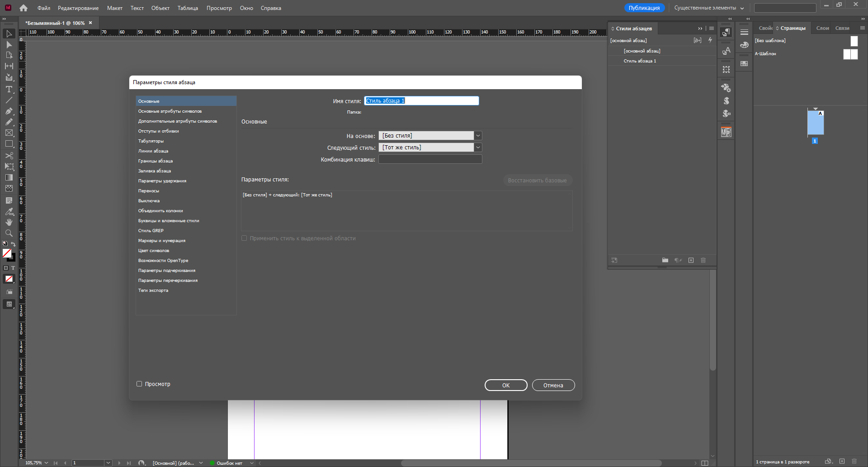Open the Stroke docked panel icon

(744, 32)
